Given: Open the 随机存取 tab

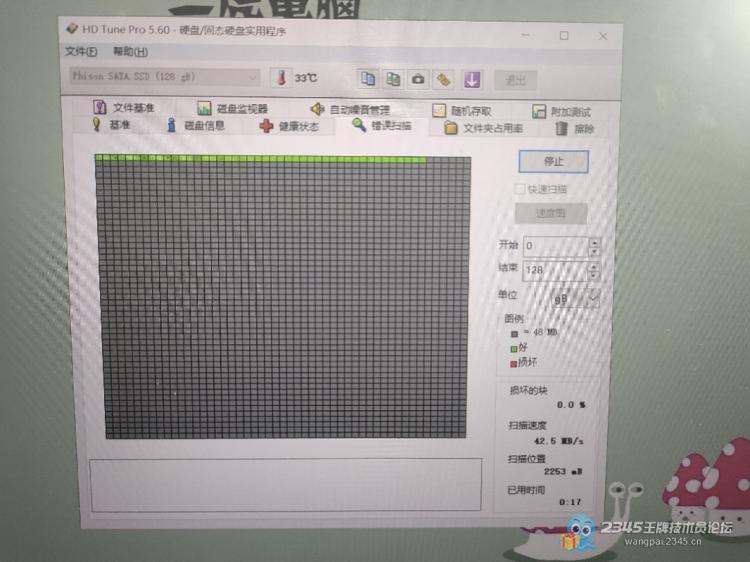Looking at the screenshot, I should coord(462,111).
